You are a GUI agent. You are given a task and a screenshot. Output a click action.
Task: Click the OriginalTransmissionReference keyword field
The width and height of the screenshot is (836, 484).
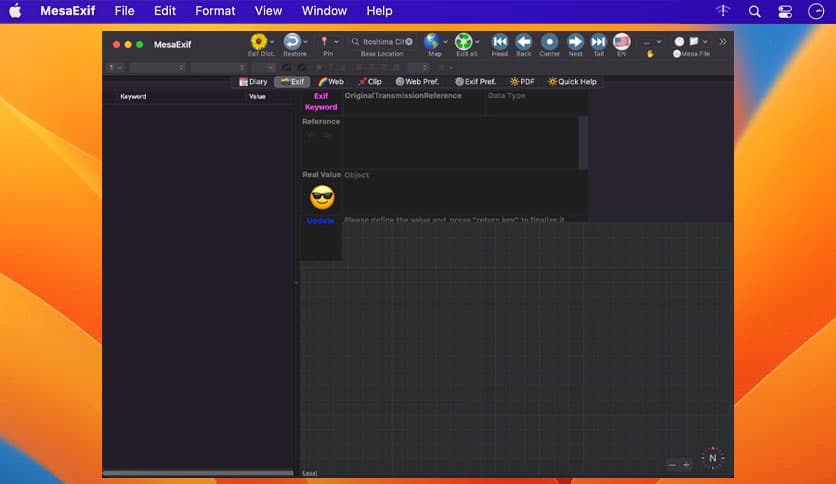pos(414,102)
